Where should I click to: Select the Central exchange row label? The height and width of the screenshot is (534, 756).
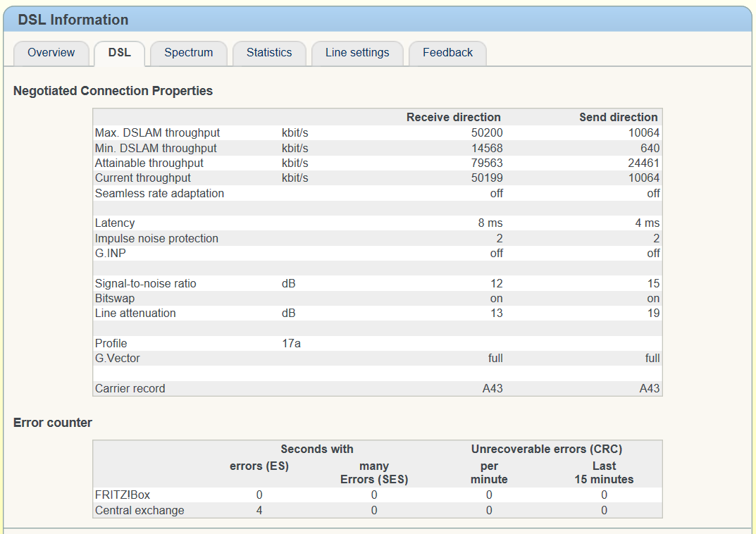[140, 510]
